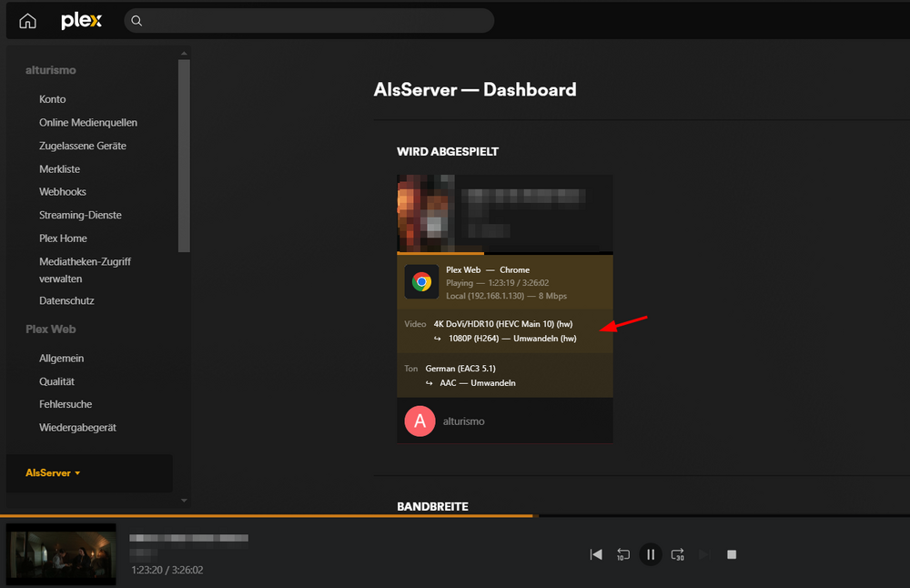Click sidebar scroll down arrow
This screenshot has width=910, height=588.
[184, 501]
